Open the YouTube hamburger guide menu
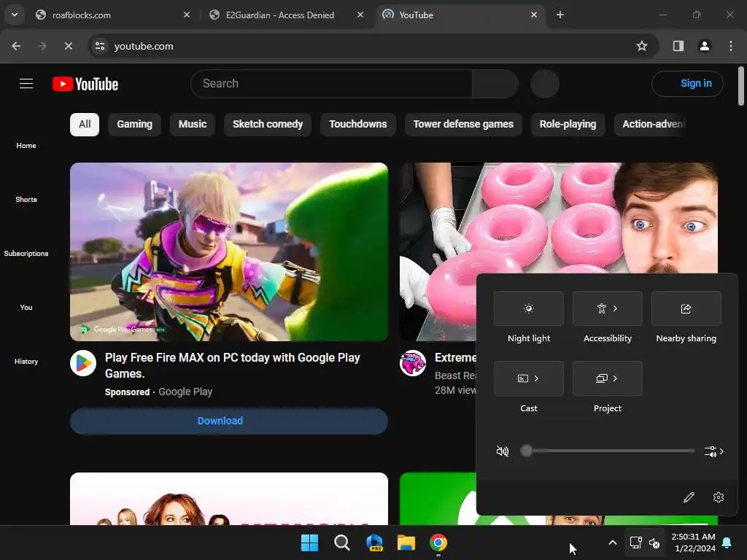 [x=26, y=84]
